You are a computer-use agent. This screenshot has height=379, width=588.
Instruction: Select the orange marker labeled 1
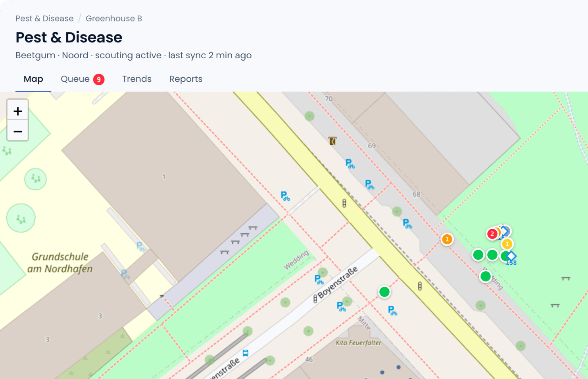pyautogui.click(x=447, y=239)
